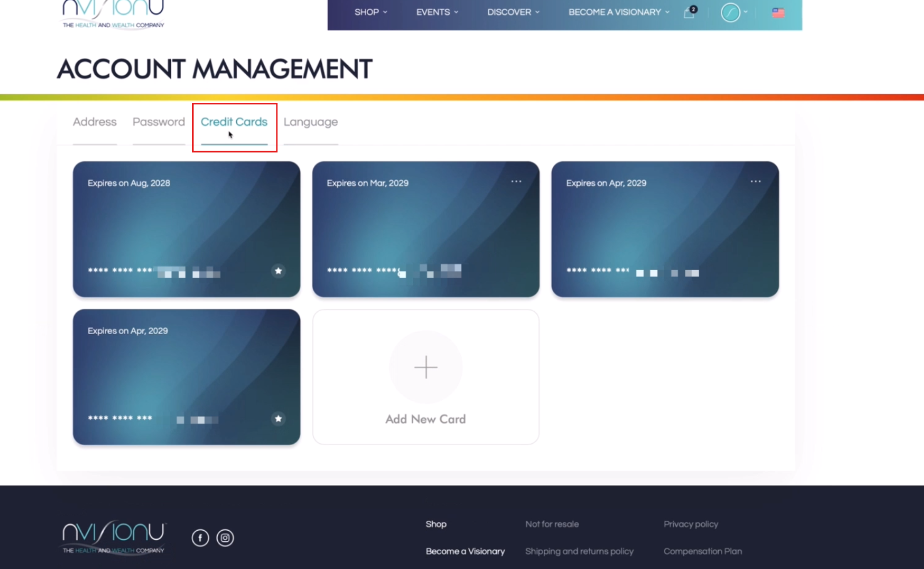The width and height of the screenshot is (924, 569).
Task: Expand the EVENTS dropdown menu
Action: 437,12
